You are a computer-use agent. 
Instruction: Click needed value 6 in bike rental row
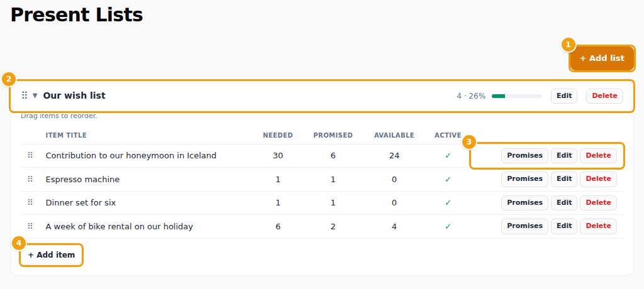click(x=278, y=227)
